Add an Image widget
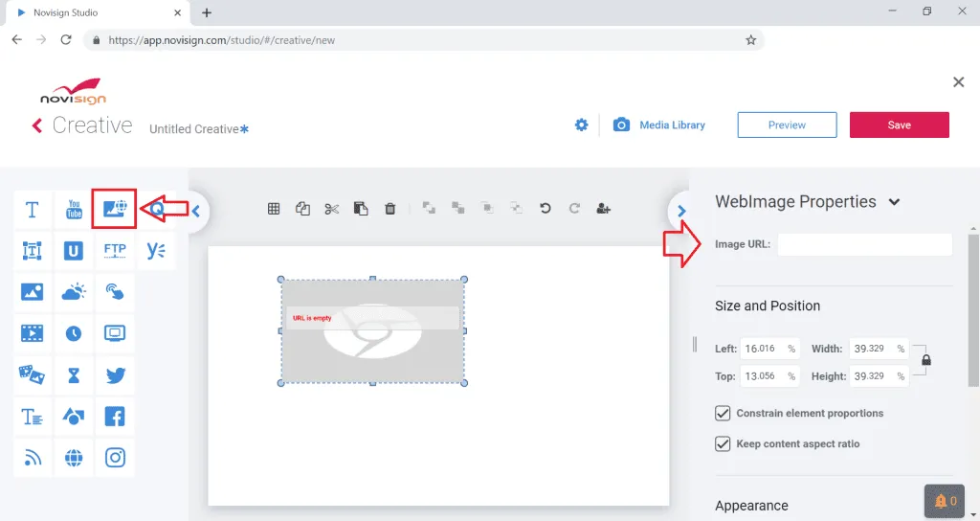The image size is (980, 521). [32, 292]
